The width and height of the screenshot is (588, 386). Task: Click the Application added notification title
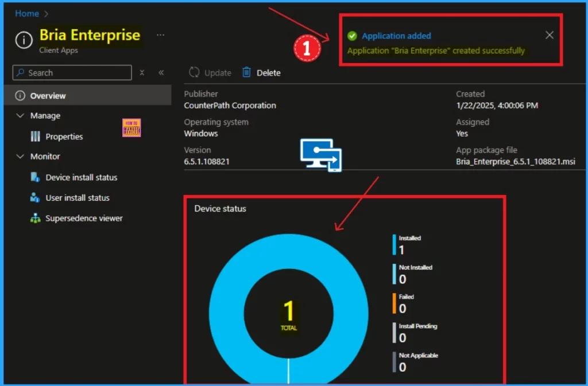tap(396, 36)
